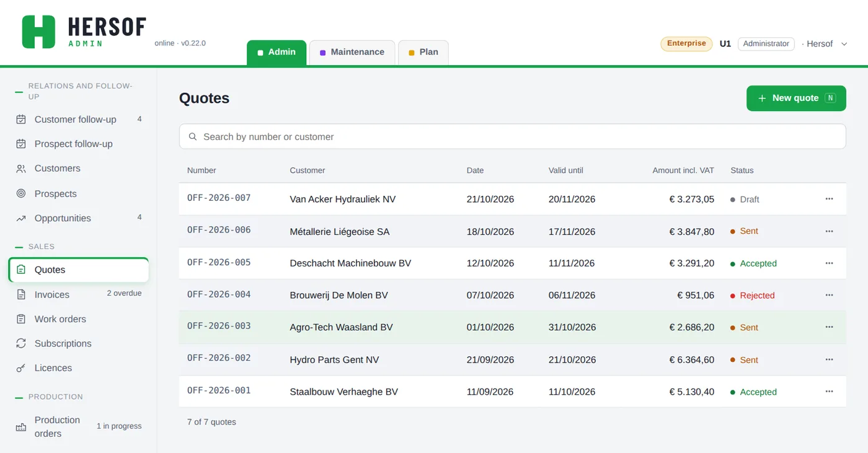
Task: Click the Opportunities trend arrow icon
Action: [x=21, y=218]
